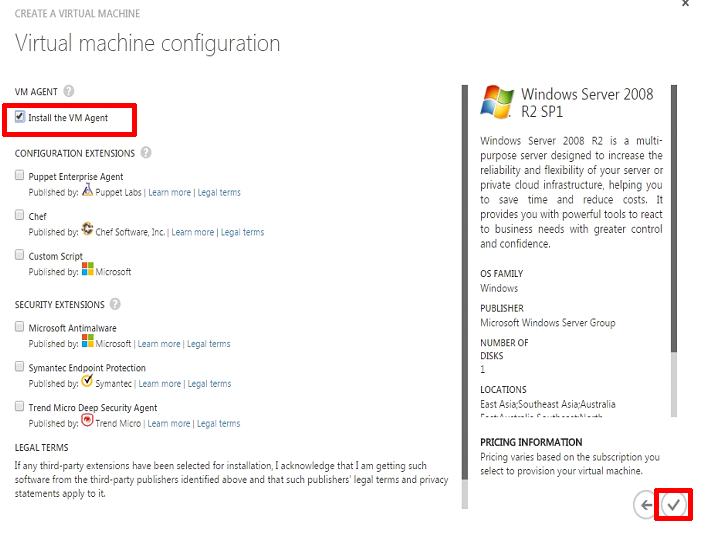
Task: Click the Microsoft logo under Custom Script
Action: [x=87, y=269]
